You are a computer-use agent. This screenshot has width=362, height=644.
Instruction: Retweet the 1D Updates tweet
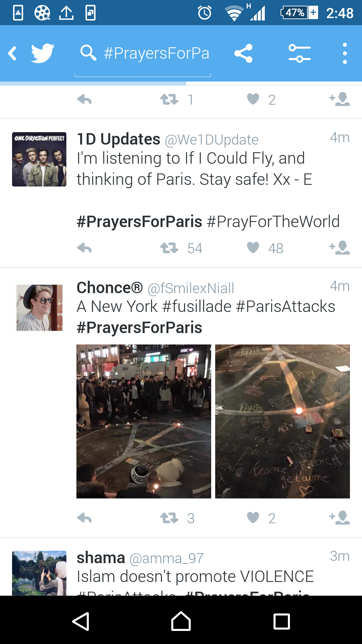coord(169,248)
